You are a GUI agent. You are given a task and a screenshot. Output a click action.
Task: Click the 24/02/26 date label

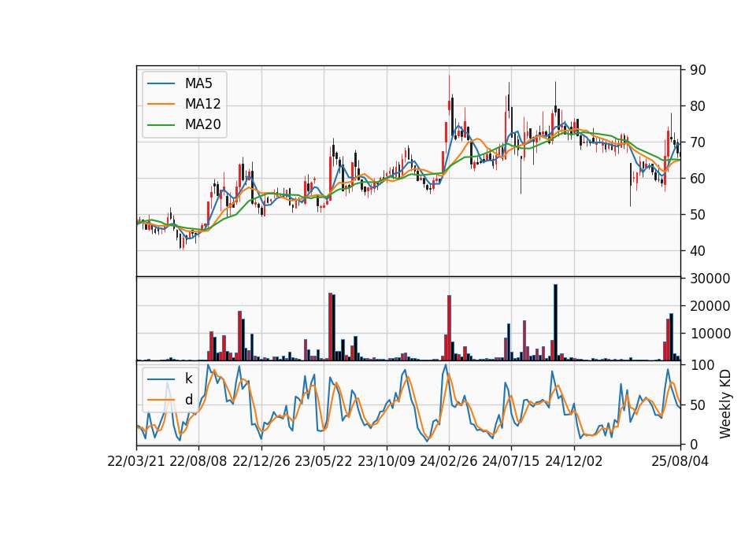click(449, 461)
